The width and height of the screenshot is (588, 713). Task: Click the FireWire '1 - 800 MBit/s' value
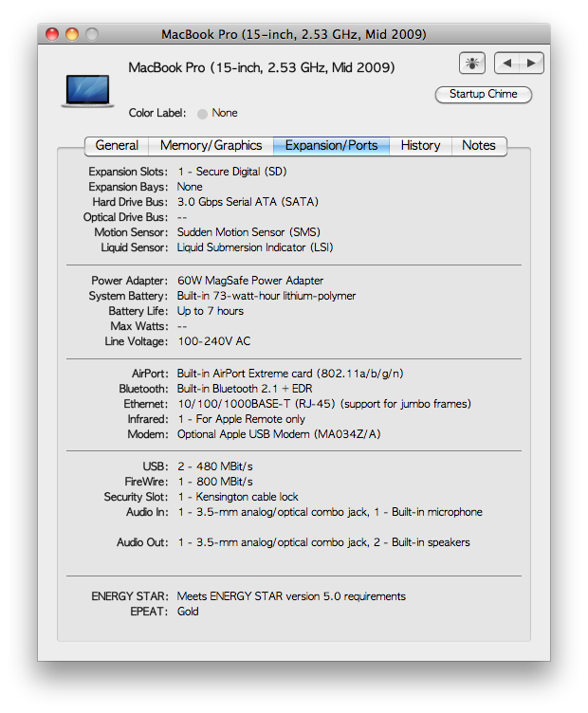pos(215,482)
